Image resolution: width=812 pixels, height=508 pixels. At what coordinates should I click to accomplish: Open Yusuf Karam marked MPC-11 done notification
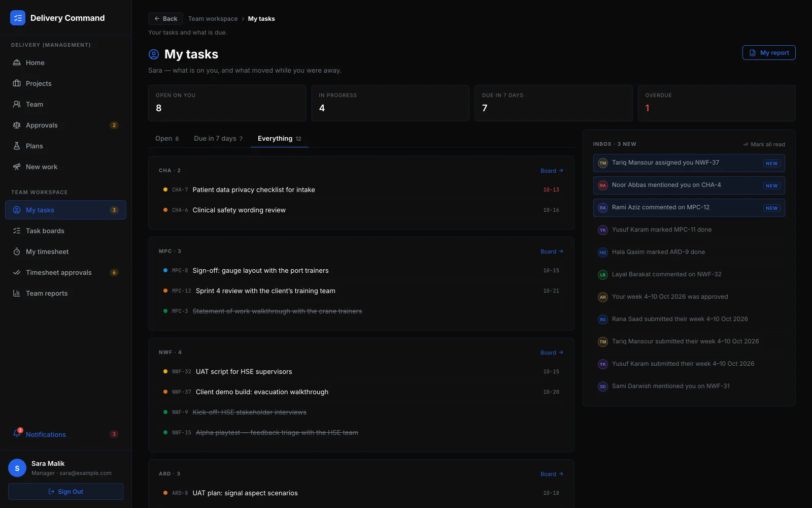[x=689, y=230]
